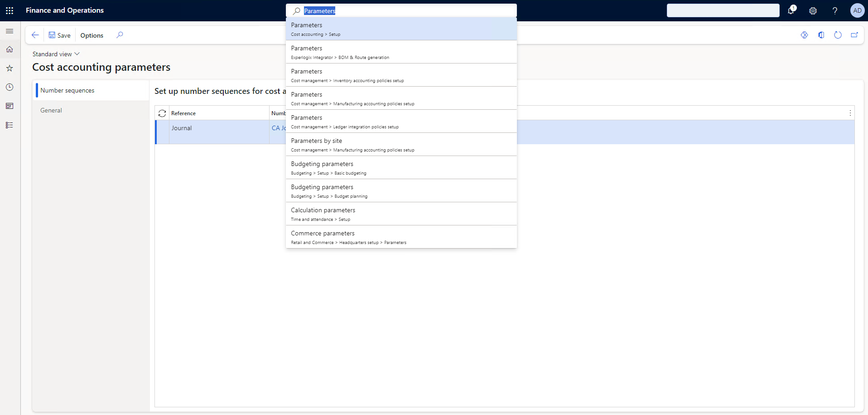Open the Settings gear icon
The image size is (868, 415).
[813, 11]
